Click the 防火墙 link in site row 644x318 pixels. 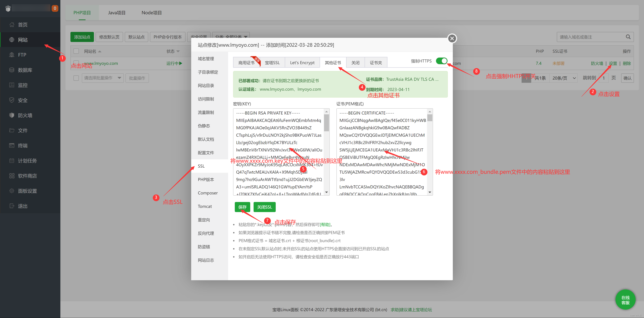(597, 63)
